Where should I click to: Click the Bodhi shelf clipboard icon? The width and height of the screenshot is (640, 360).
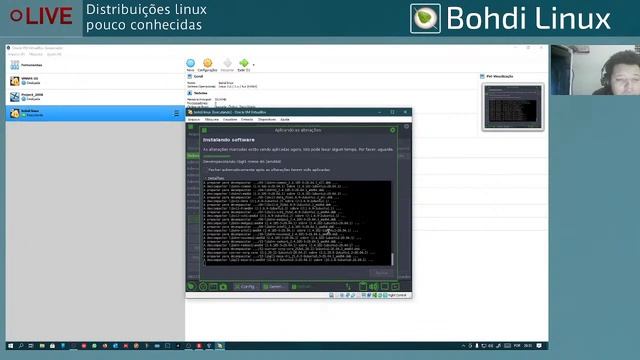[x=362, y=287]
